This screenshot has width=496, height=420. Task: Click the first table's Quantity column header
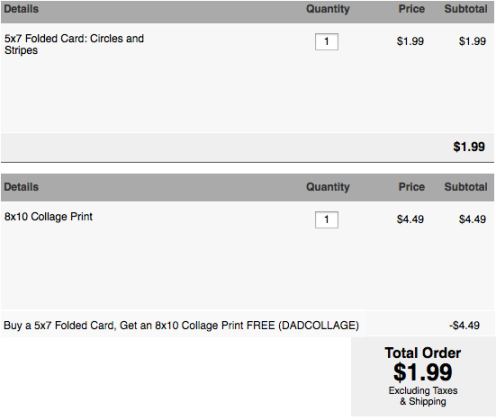328,9
